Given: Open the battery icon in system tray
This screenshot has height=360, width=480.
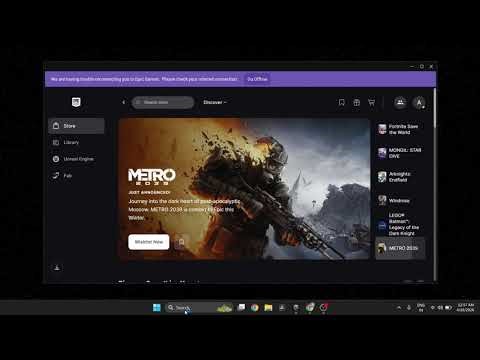Looking at the screenshot, I should click(449, 308).
